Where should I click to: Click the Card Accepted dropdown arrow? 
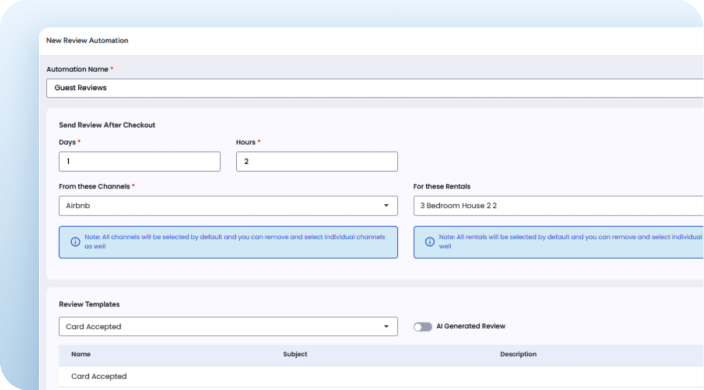coord(386,326)
